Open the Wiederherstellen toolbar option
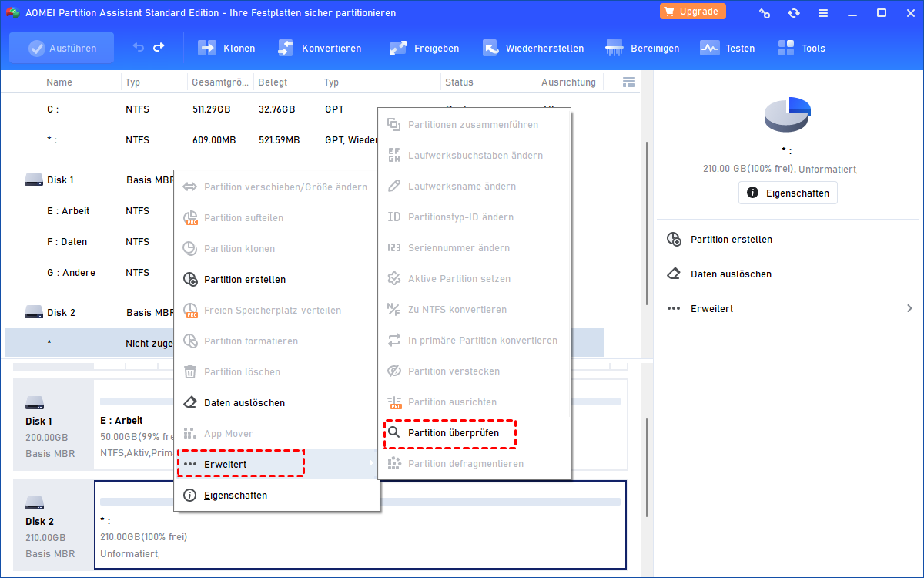The width and height of the screenshot is (924, 578). coord(533,48)
